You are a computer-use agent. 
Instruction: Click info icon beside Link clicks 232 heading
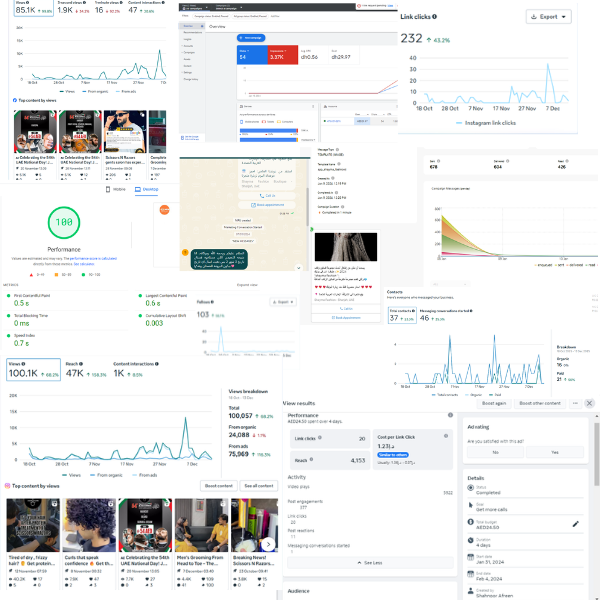pyautogui.click(x=434, y=16)
